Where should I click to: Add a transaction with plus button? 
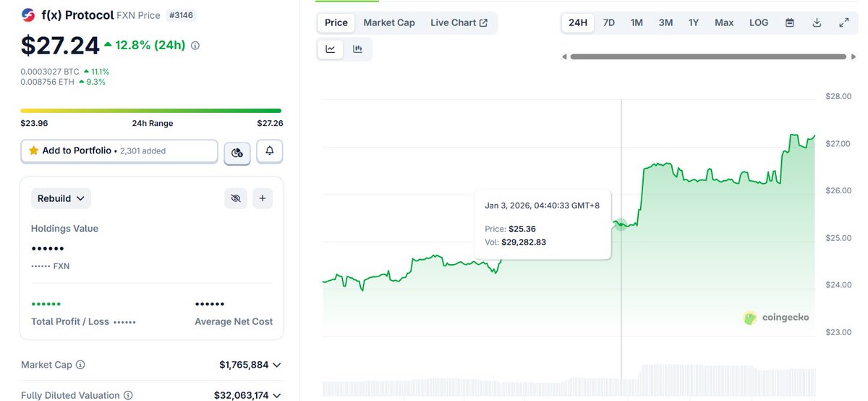point(263,198)
